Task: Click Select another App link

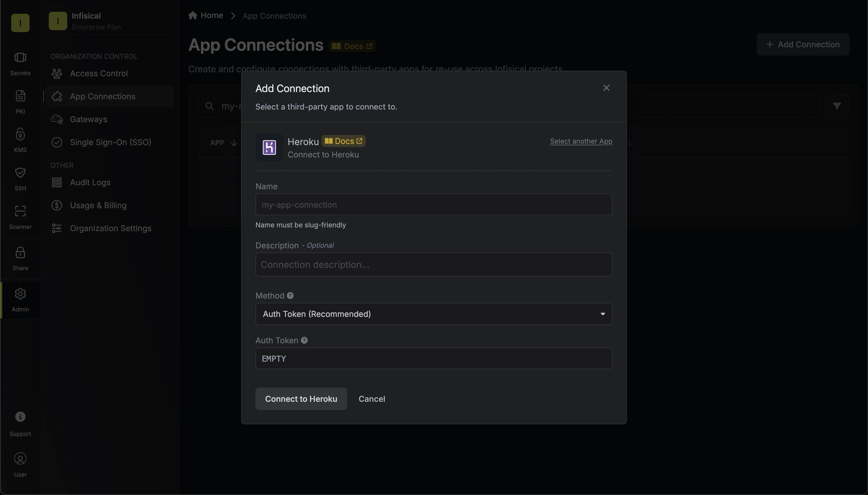Action: pos(581,141)
